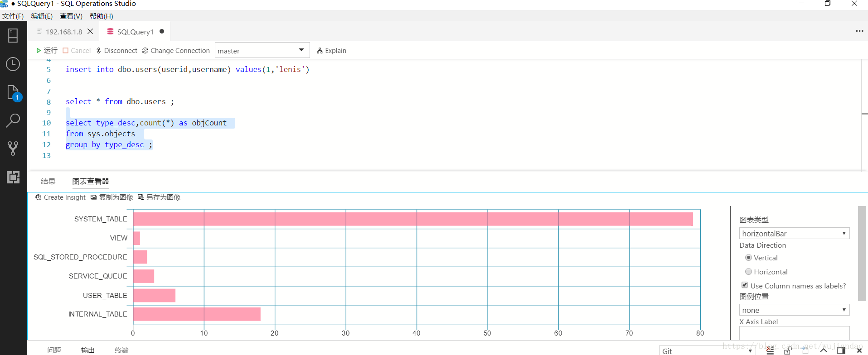Click Change Connection in the toolbar
Viewport: 868px width, 355px height.
coord(176,51)
